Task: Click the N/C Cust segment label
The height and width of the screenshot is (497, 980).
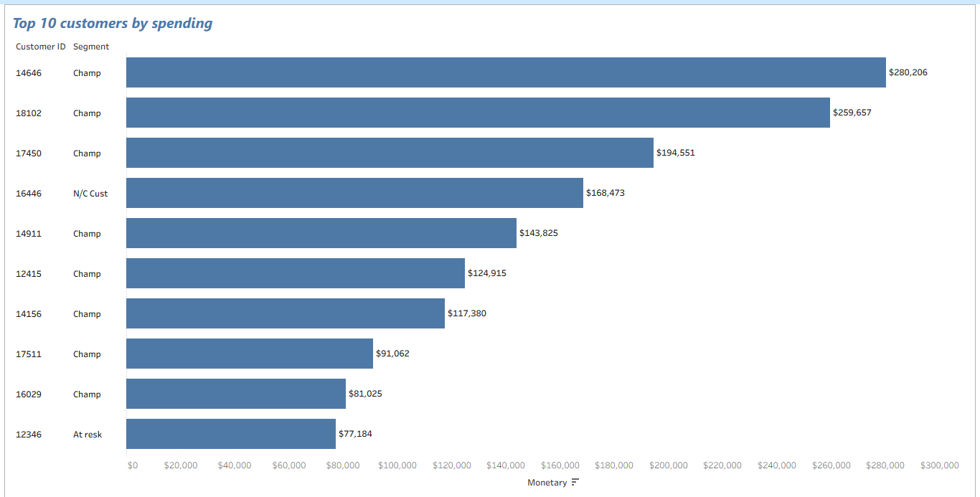Action: (90, 194)
